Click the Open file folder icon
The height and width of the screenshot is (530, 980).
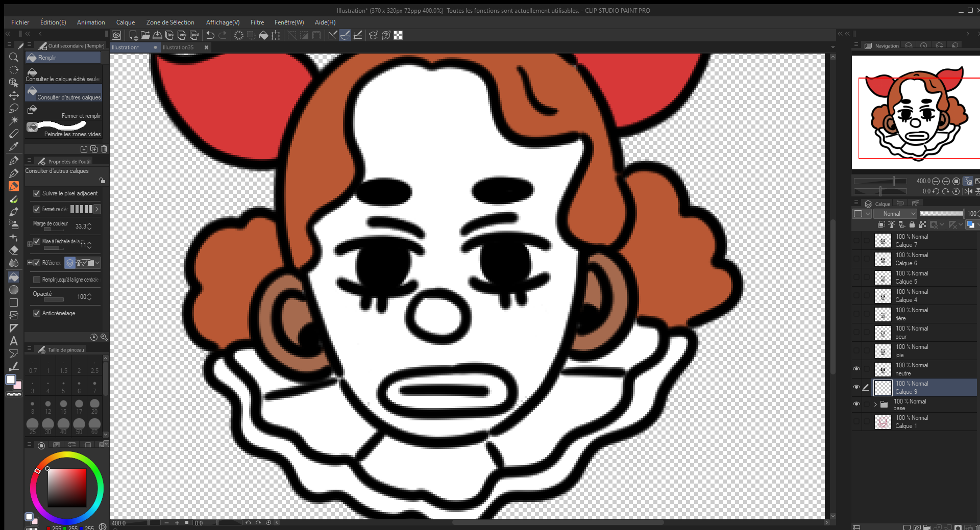[x=145, y=35]
